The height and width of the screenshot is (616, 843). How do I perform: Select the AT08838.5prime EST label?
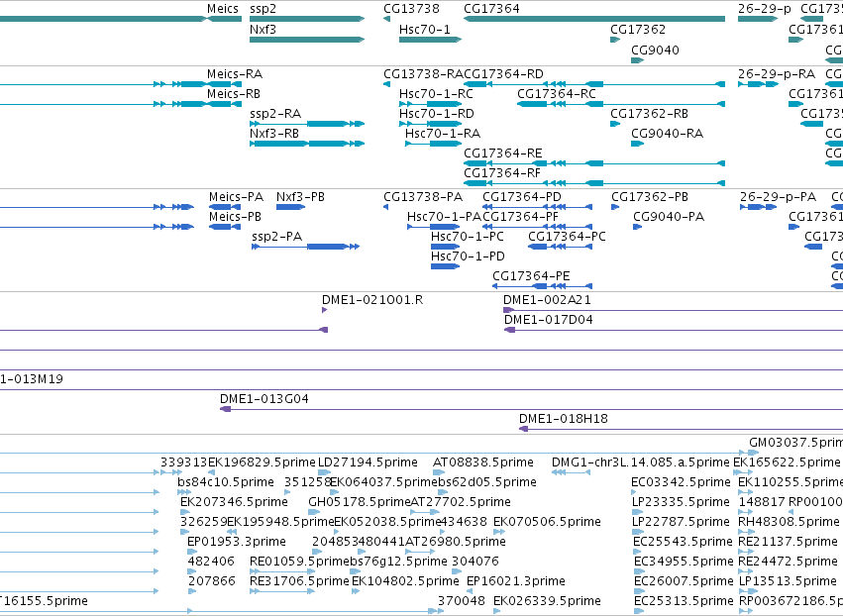tap(482, 462)
